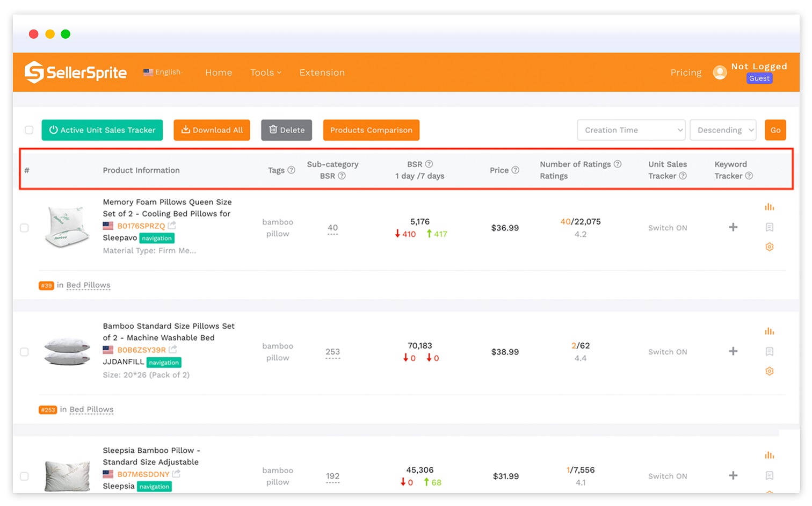Click help icon next to Keyword Tracker

(x=749, y=176)
